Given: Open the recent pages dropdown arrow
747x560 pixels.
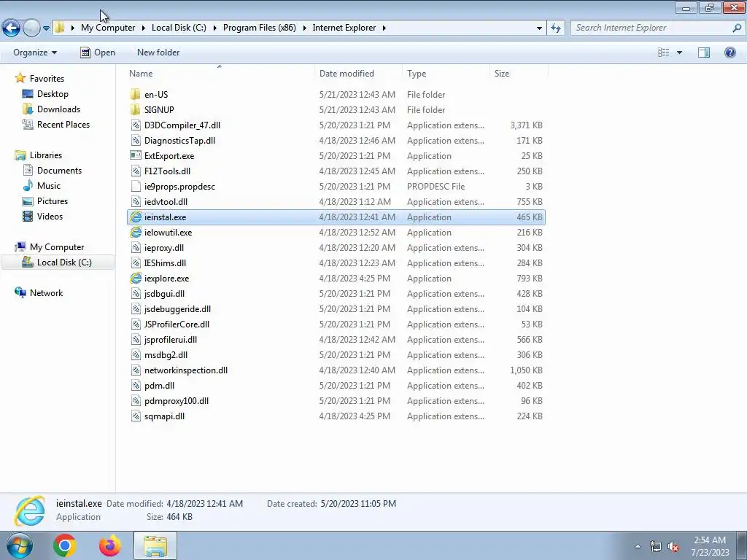Looking at the screenshot, I should 46,28.
